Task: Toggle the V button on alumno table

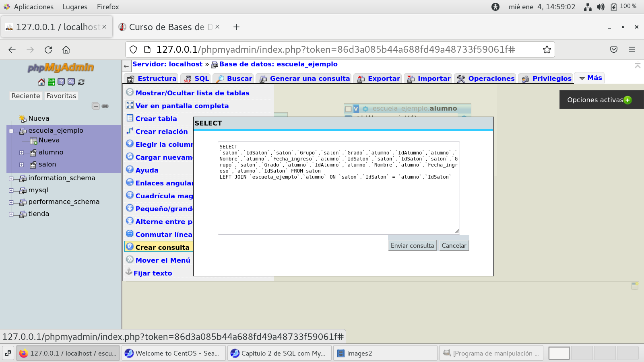Action: tap(356, 109)
